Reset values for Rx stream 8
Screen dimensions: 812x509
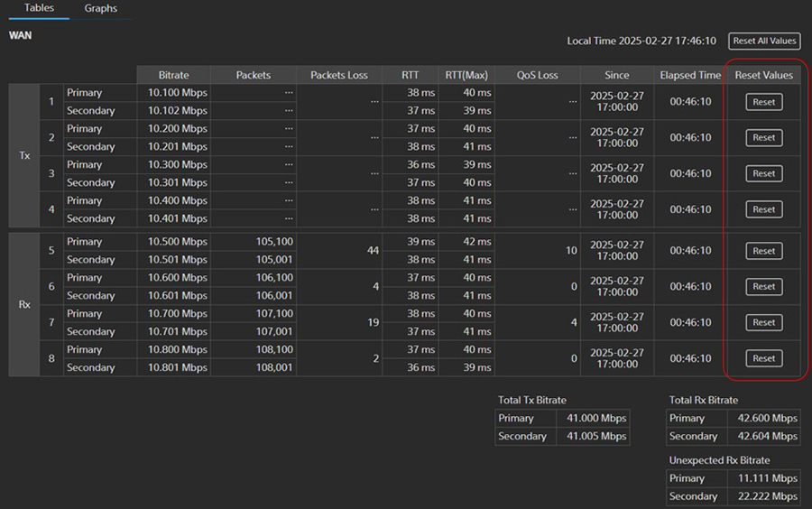tap(764, 358)
